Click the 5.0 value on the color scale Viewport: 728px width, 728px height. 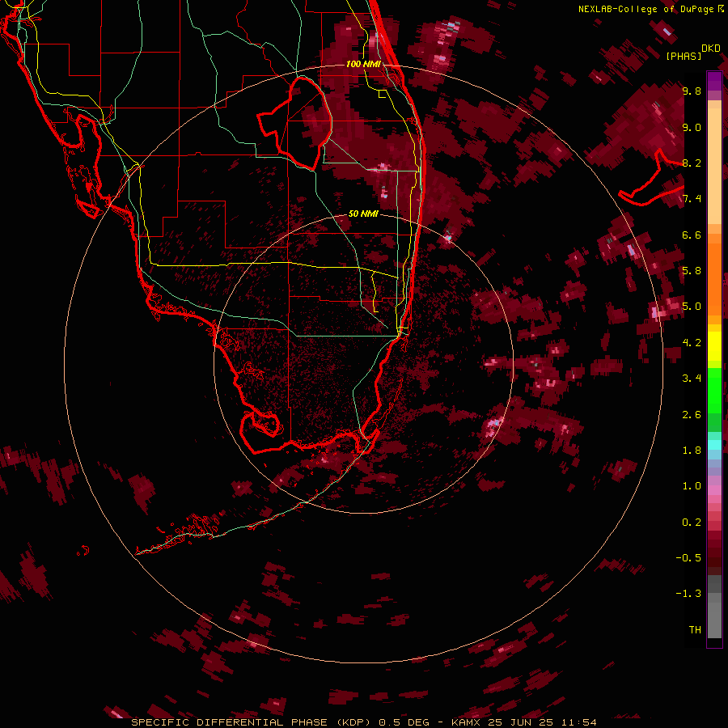692,307
